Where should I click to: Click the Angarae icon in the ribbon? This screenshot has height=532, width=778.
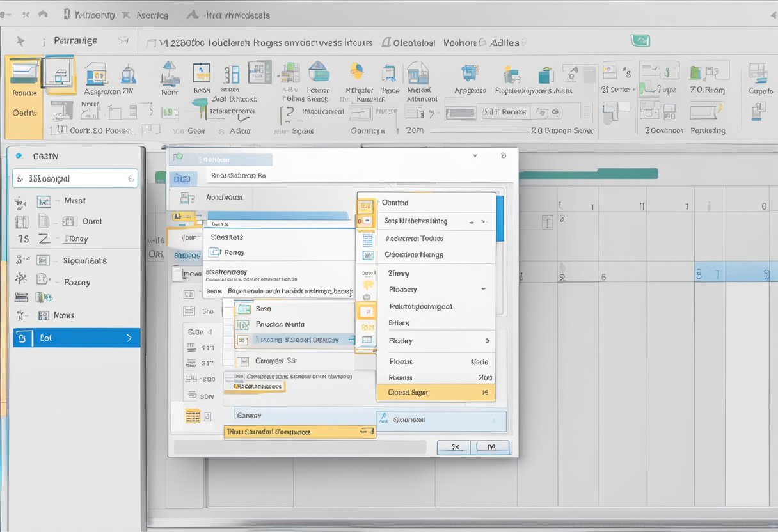470,74
